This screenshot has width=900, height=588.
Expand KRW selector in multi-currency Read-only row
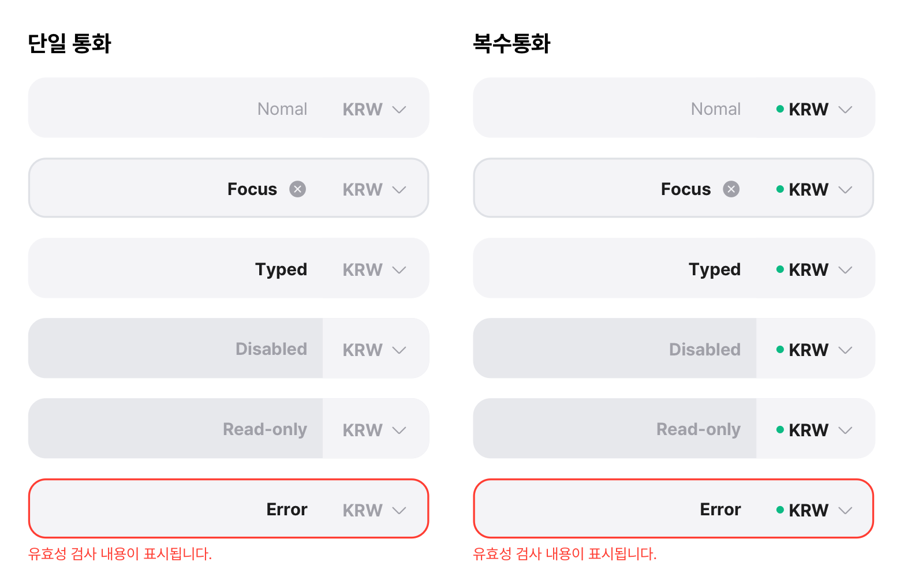[x=815, y=430]
